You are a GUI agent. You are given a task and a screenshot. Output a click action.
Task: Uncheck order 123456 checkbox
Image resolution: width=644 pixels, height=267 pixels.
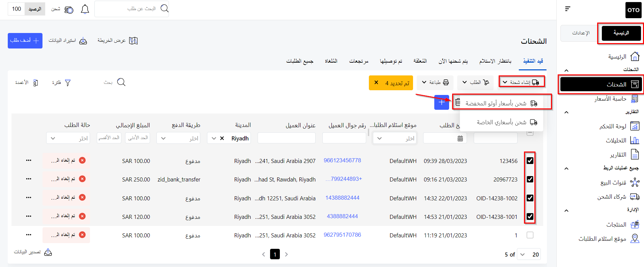click(x=530, y=161)
